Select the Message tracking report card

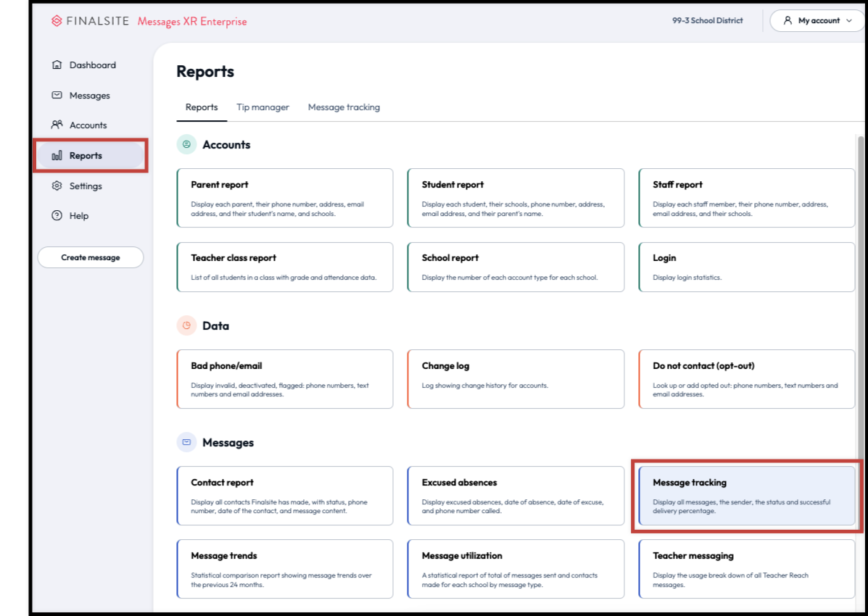tap(746, 496)
